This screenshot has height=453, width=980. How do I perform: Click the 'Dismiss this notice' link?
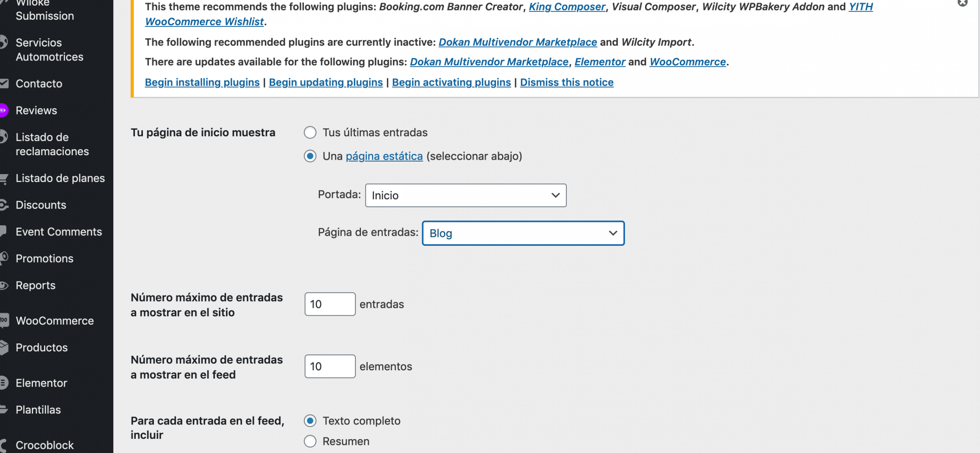567,82
